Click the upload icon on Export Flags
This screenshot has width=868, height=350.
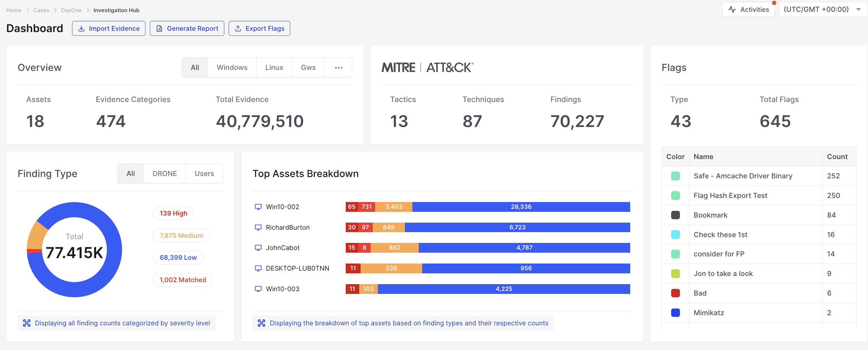point(238,29)
